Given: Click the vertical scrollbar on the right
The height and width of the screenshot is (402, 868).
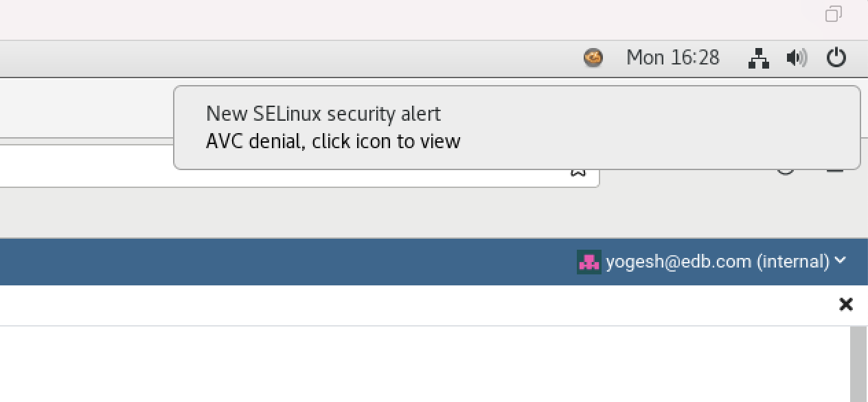Looking at the screenshot, I should click(x=858, y=364).
